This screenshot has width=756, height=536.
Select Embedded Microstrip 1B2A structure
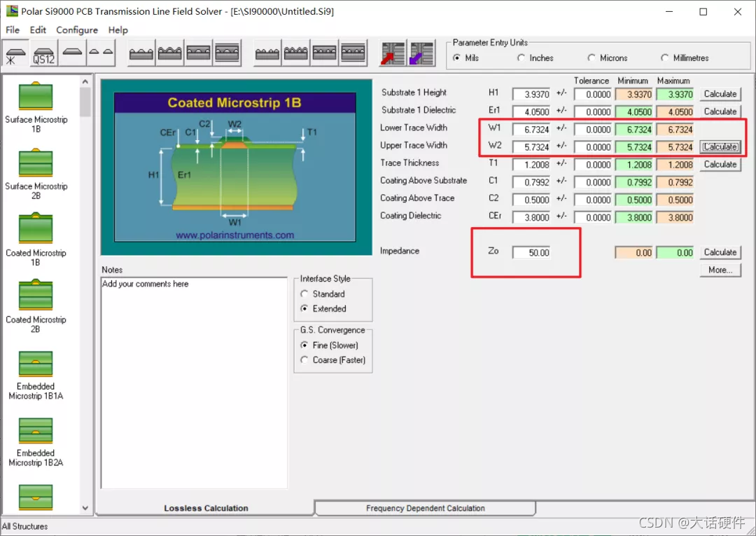pos(36,442)
